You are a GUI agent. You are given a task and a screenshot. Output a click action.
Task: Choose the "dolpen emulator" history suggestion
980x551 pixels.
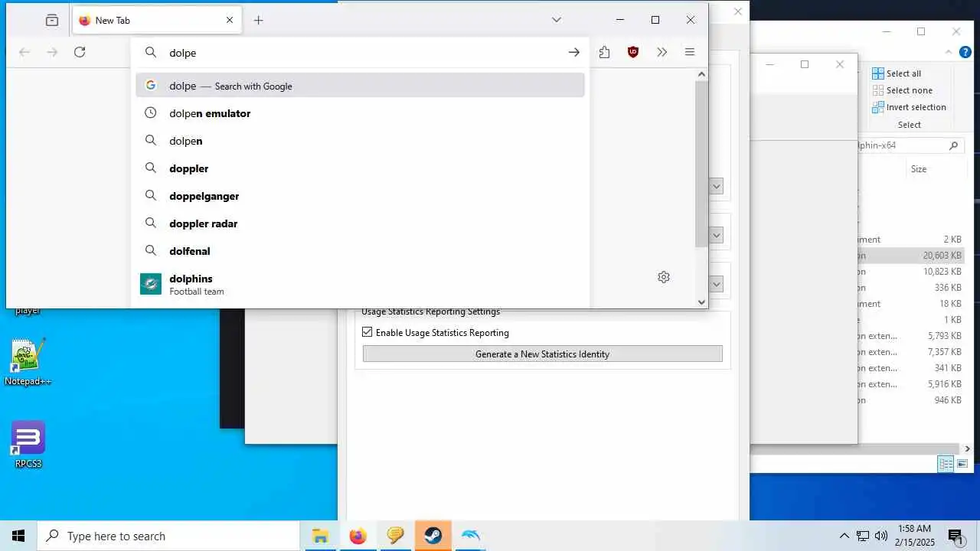(x=360, y=113)
